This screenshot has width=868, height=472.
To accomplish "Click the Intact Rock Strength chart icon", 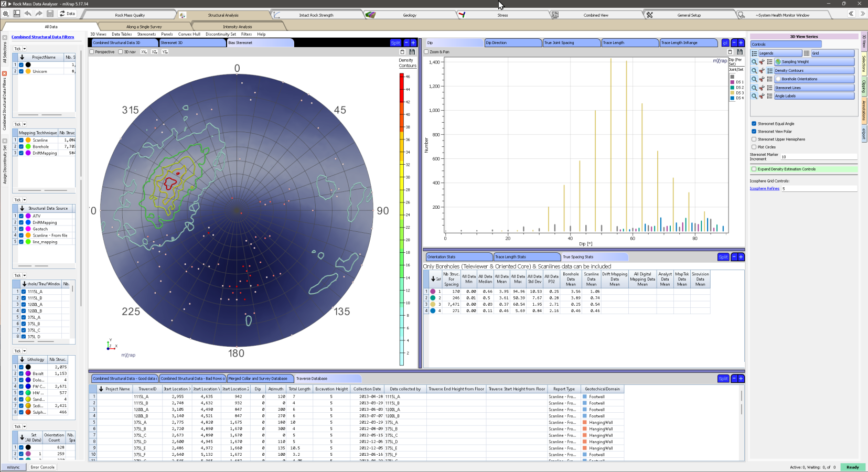I will pos(276,15).
